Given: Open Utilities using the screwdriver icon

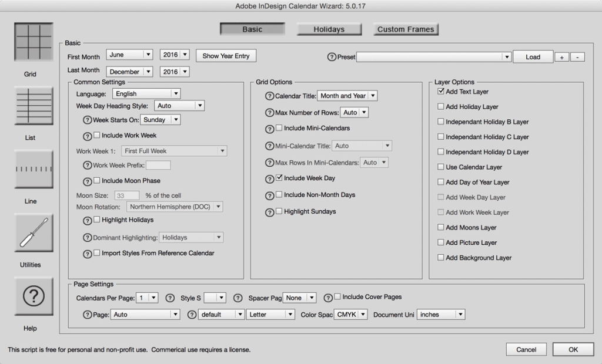Looking at the screenshot, I should (33, 232).
